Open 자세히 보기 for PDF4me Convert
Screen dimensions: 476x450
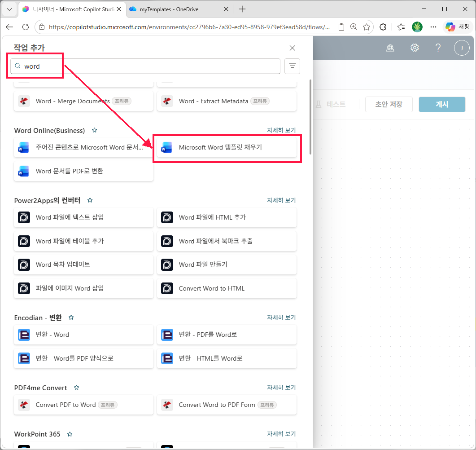[x=281, y=388]
